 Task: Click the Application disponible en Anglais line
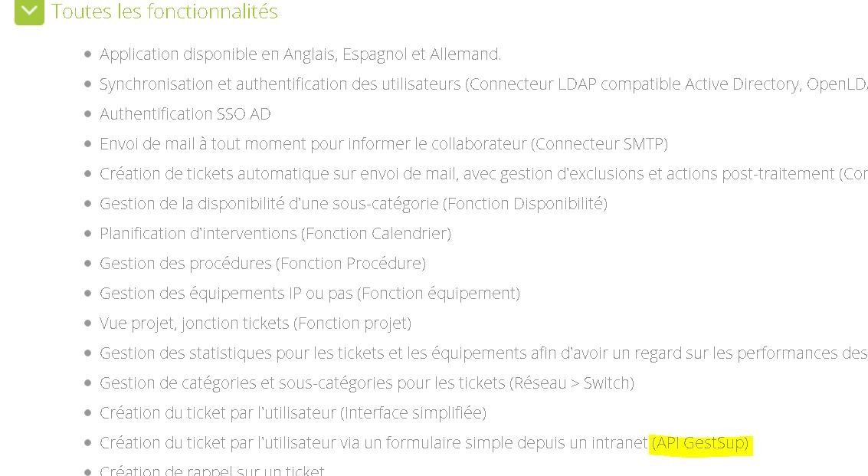300,54
